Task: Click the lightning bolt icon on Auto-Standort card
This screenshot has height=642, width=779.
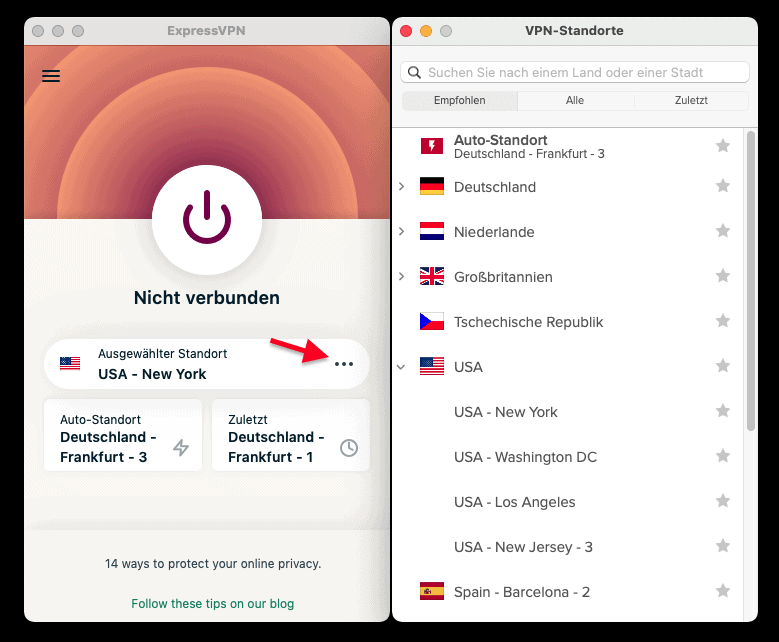Action: coord(181,448)
